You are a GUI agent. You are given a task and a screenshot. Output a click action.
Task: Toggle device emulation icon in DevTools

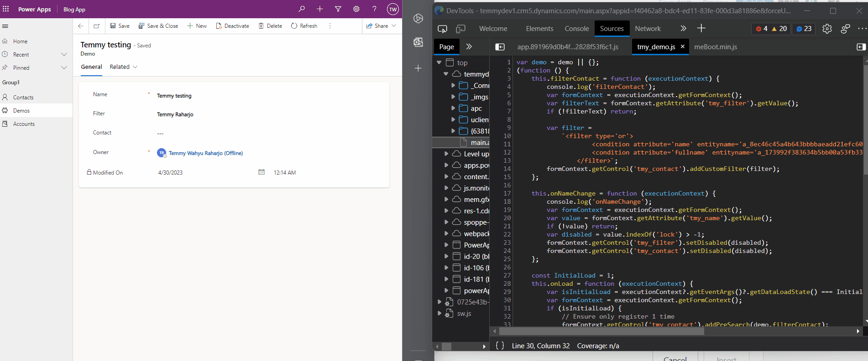(x=461, y=29)
